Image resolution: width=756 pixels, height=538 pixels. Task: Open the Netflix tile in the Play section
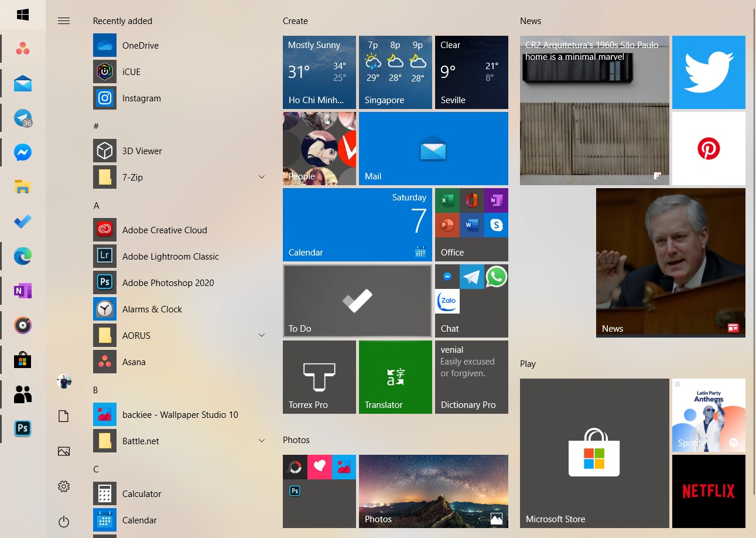[709, 491]
